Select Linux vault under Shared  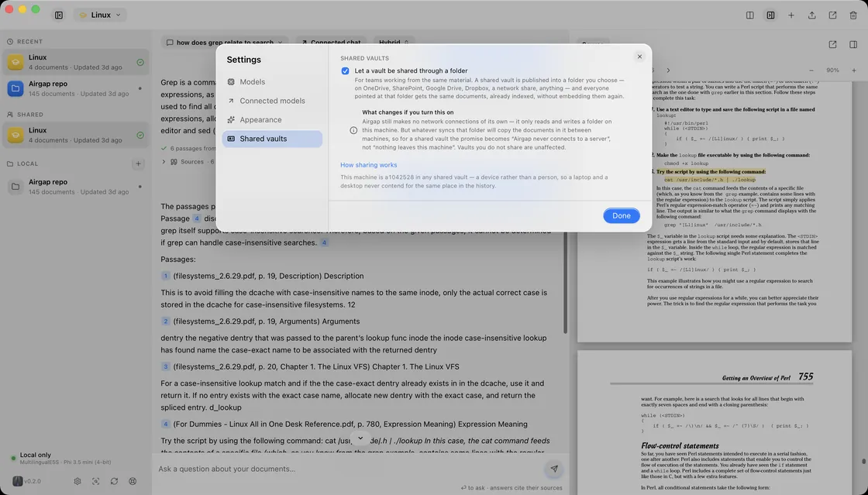coord(76,135)
